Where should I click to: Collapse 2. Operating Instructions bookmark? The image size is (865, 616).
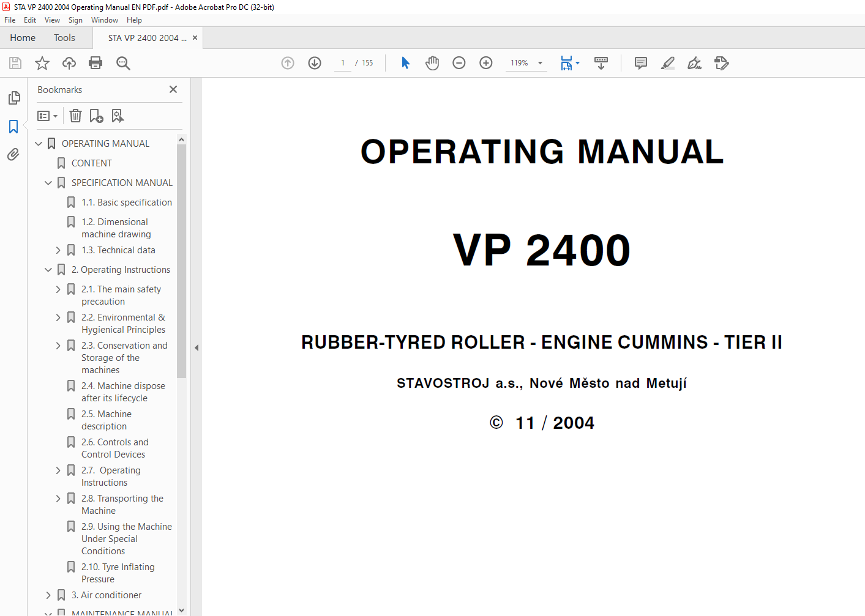coord(48,270)
